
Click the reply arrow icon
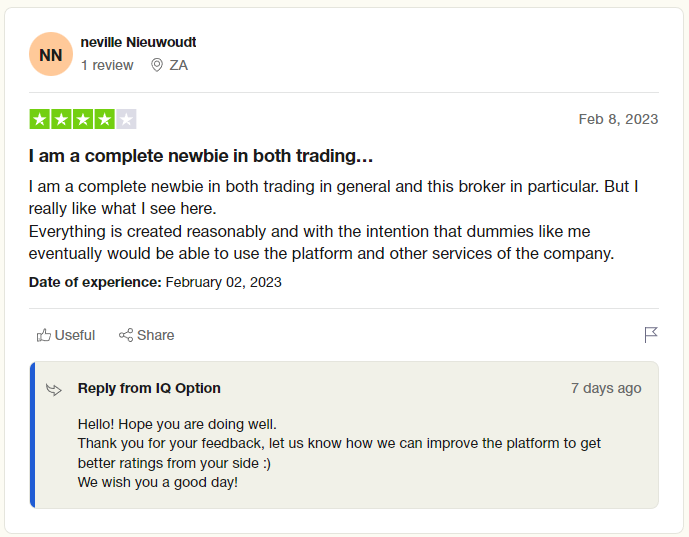pyautogui.click(x=54, y=390)
